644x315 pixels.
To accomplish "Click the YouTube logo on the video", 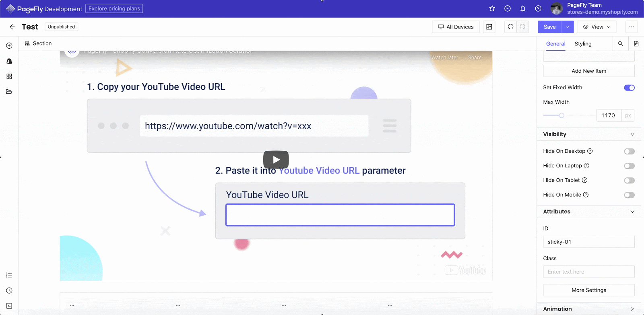I will (x=466, y=270).
